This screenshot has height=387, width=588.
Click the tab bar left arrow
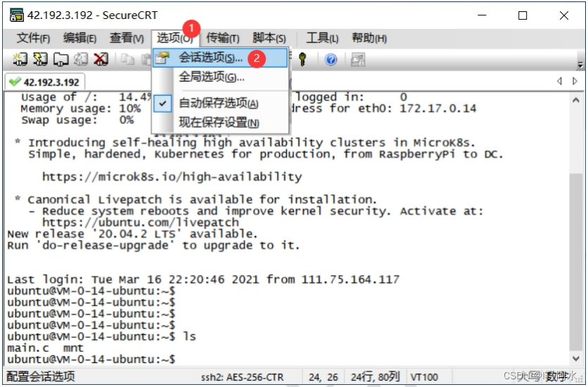click(x=559, y=81)
